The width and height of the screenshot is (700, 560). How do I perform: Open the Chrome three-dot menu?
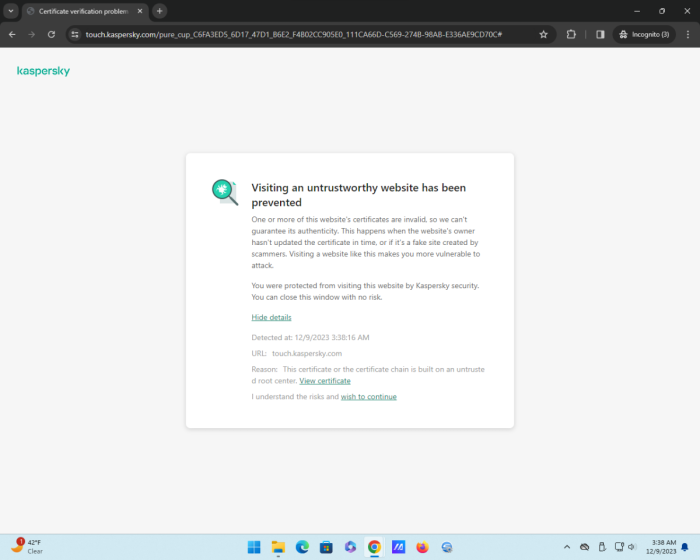point(688,34)
